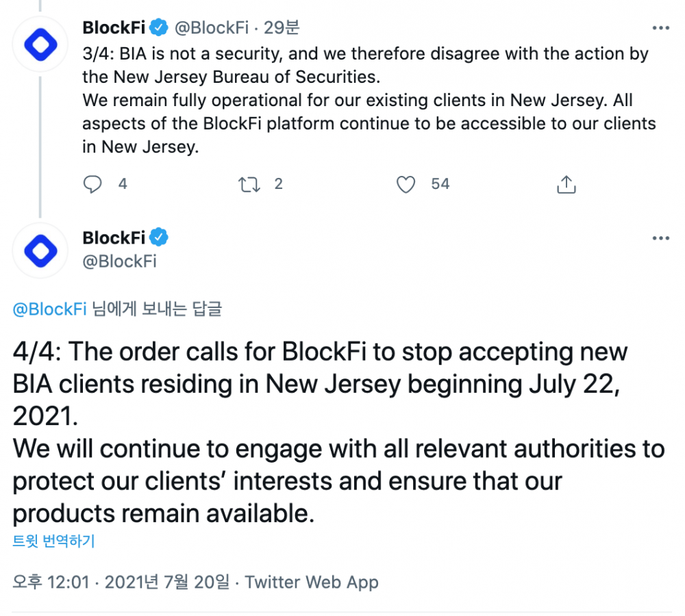The image size is (685, 616).
Task: Open @BlockFi handle in top tweet header
Action: [212, 27]
